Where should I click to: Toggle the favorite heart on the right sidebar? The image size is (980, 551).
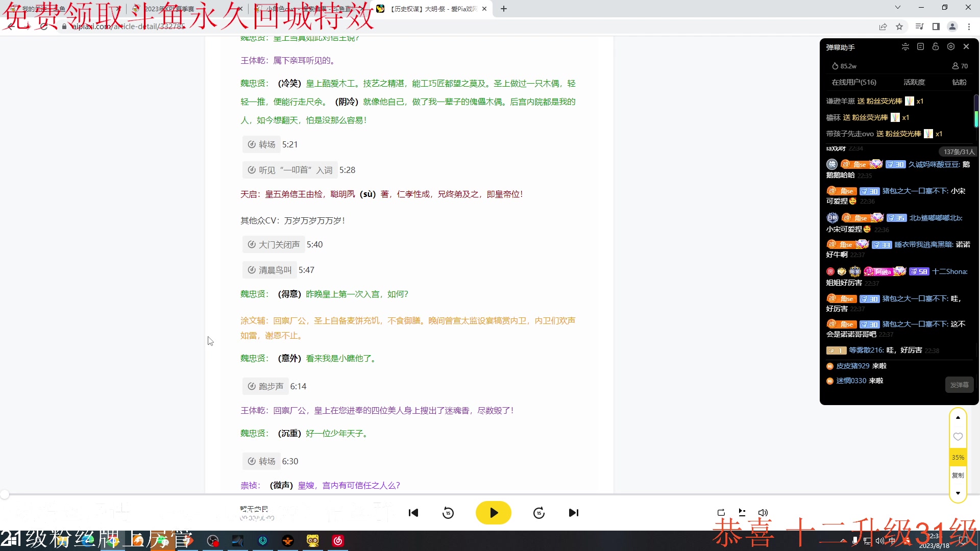(x=958, y=437)
